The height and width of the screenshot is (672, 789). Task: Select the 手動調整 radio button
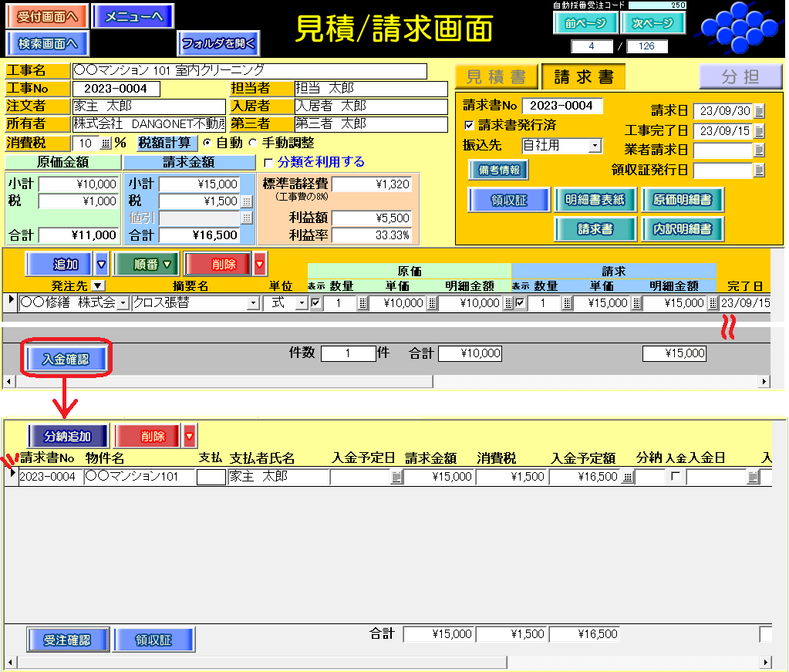252,144
